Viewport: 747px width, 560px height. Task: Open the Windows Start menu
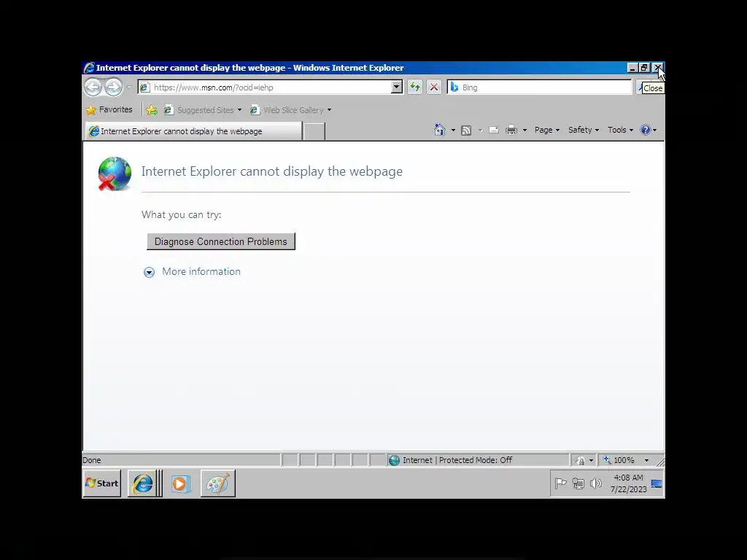(102, 483)
